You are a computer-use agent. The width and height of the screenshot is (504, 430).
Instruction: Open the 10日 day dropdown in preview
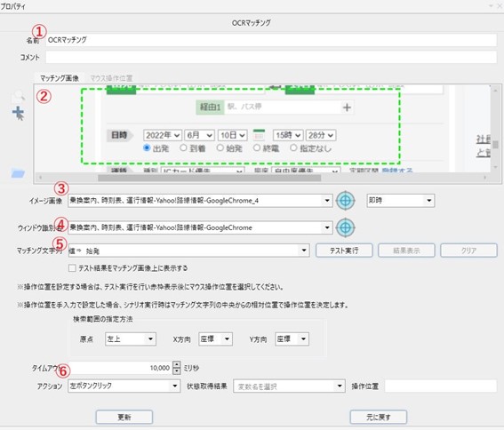(232, 135)
